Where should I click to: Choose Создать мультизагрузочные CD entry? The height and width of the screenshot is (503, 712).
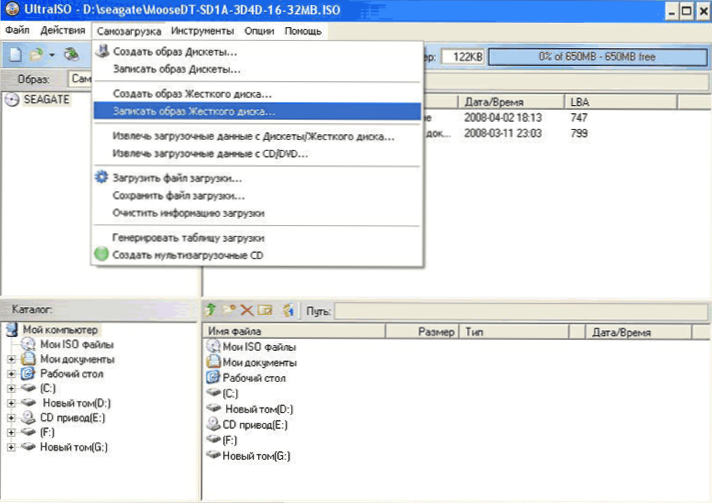[x=257, y=255]
